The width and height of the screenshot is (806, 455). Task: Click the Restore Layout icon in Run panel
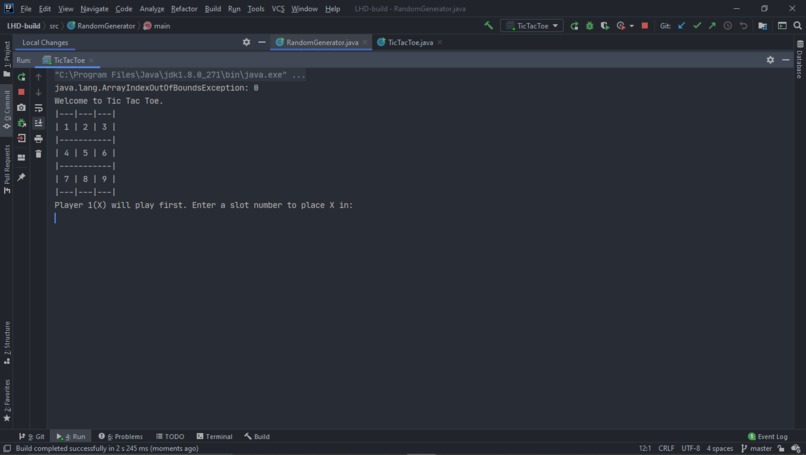point(21,158)
